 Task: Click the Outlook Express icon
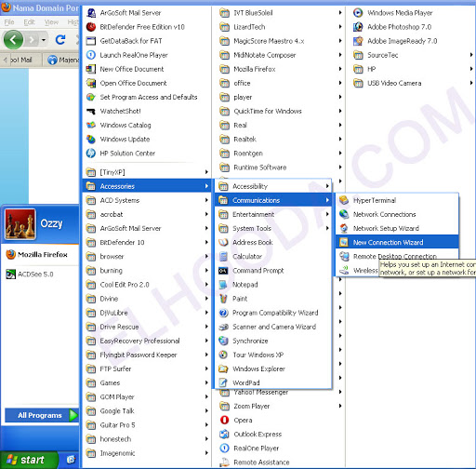coord(224,434)
